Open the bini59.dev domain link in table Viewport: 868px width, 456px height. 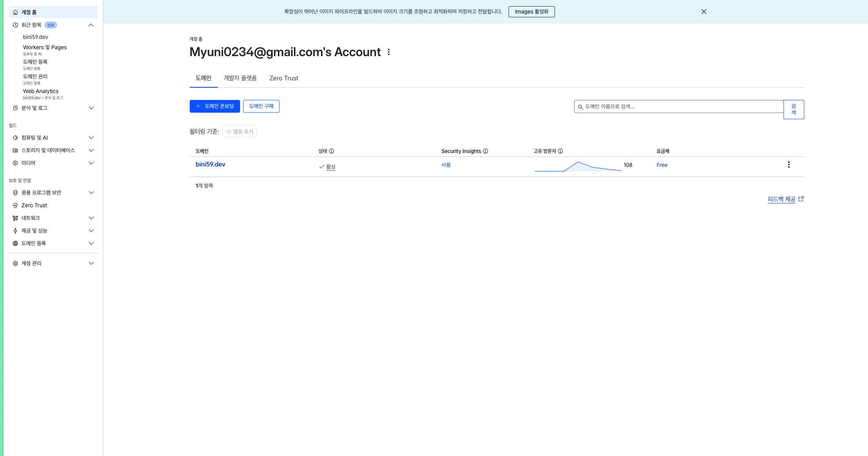point(210,164)
